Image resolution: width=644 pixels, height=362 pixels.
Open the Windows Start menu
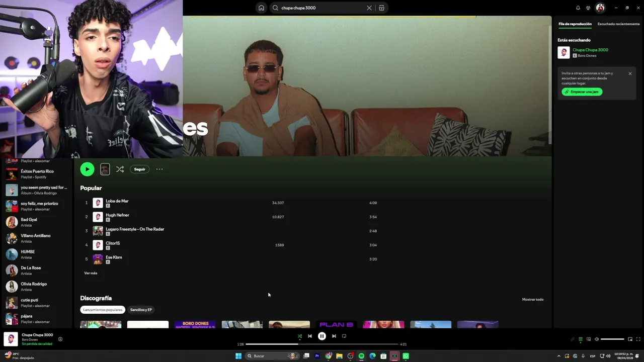point(238,356)
